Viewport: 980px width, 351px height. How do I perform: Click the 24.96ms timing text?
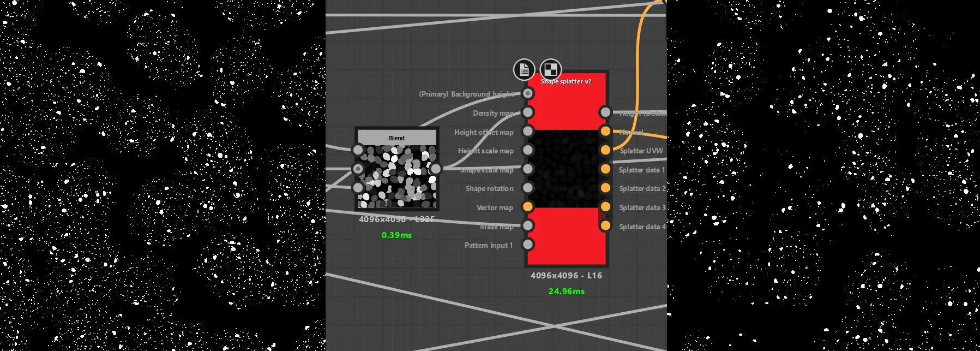coord(567,291)
